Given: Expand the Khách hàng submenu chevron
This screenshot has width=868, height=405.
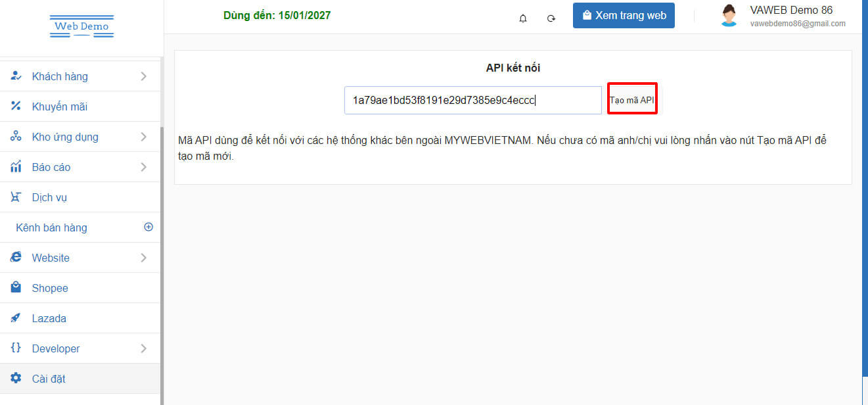Looking at the screenshot, I should tap(143, 76).
